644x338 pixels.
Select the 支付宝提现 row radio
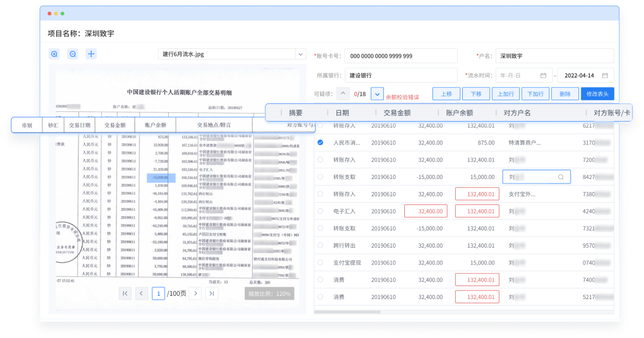pos(320,262)
